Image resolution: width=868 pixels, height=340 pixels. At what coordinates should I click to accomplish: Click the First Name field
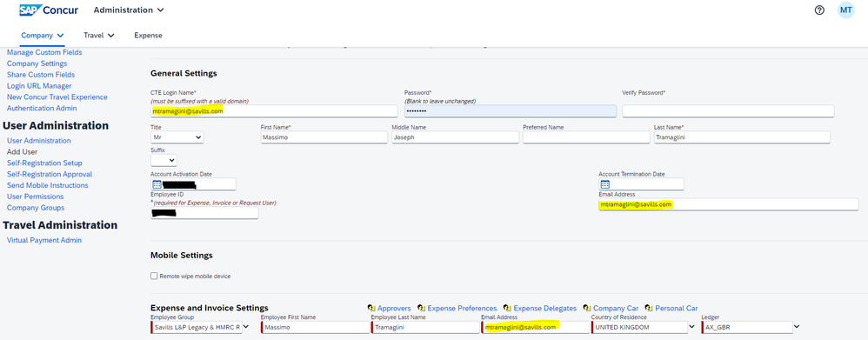[x=324, y=137]
